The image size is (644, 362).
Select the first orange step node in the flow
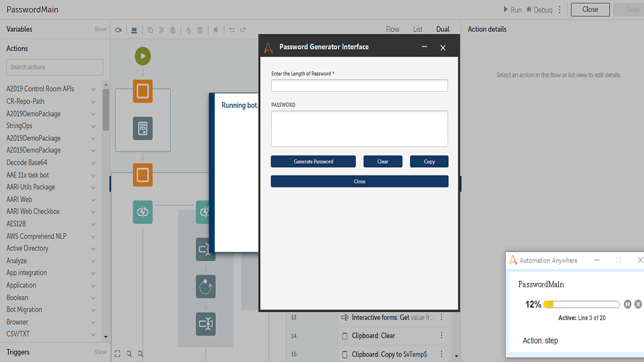(x=143, y=91)
